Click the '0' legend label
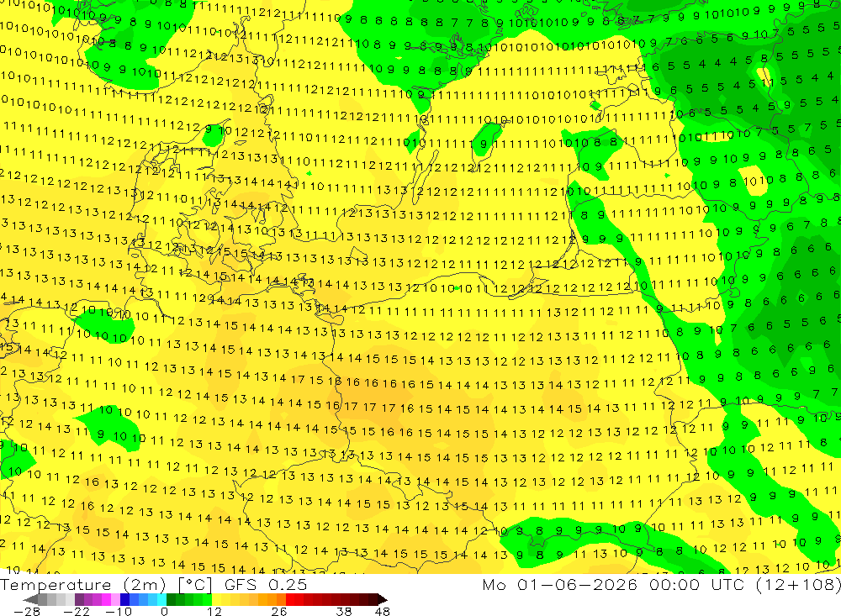This screenshot has width=841, height=616. click(164, 612)
